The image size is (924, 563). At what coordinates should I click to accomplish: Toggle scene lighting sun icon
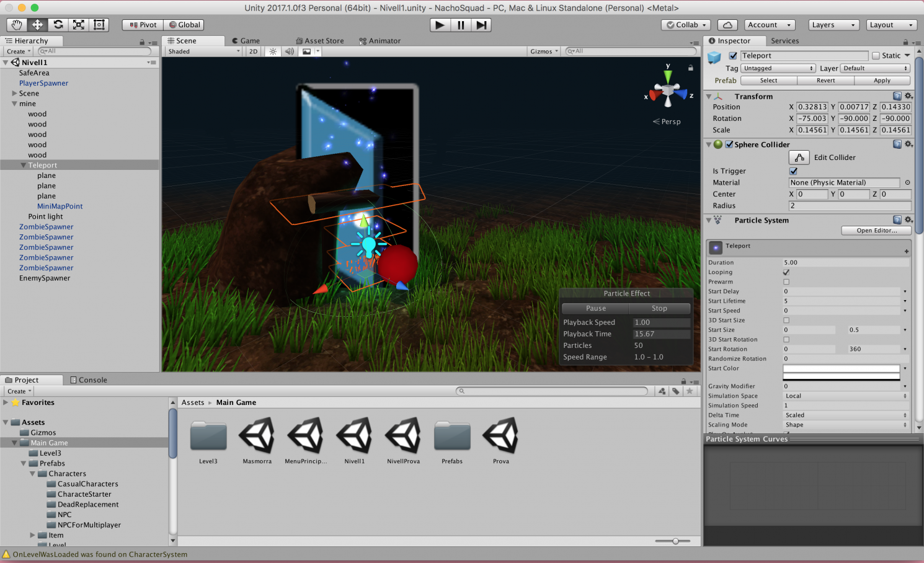(x=273, y=51)
